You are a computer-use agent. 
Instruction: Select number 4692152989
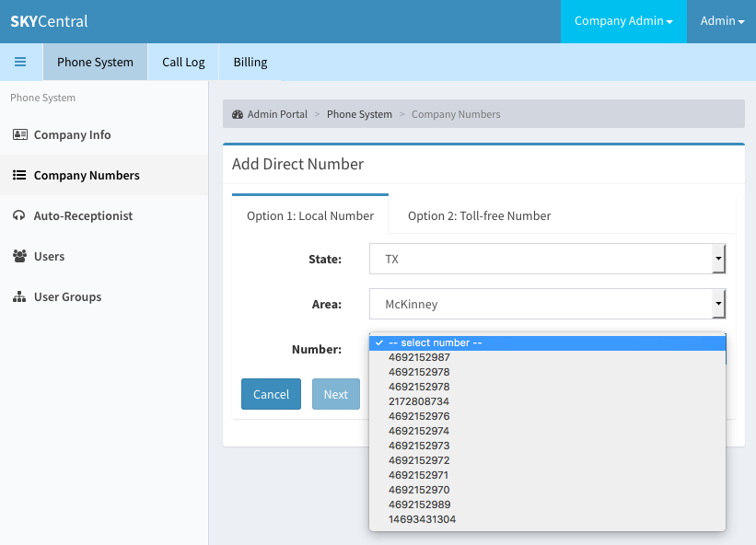pyautogui.click(x=547, y=504)
